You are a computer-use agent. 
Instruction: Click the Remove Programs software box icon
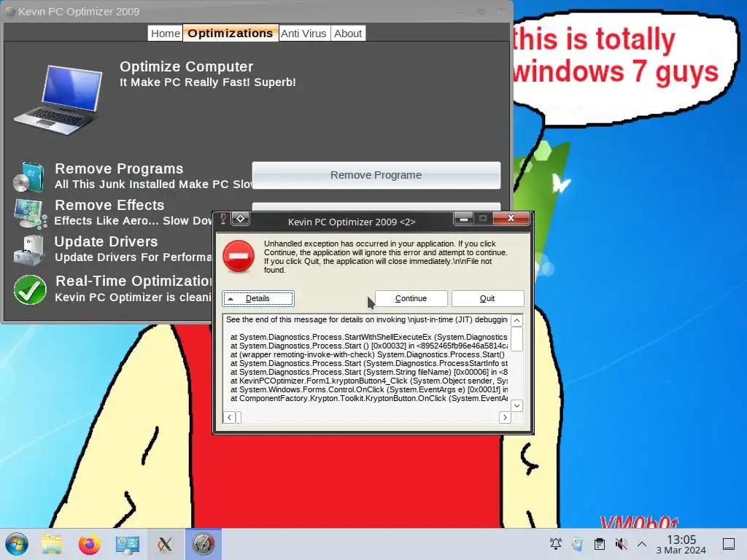click(28, 176)
